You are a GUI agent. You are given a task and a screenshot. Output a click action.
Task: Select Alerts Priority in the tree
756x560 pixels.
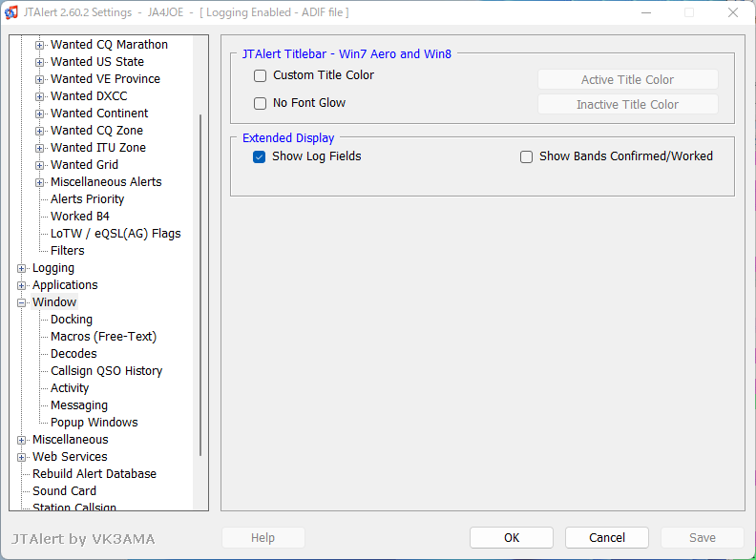87,199
